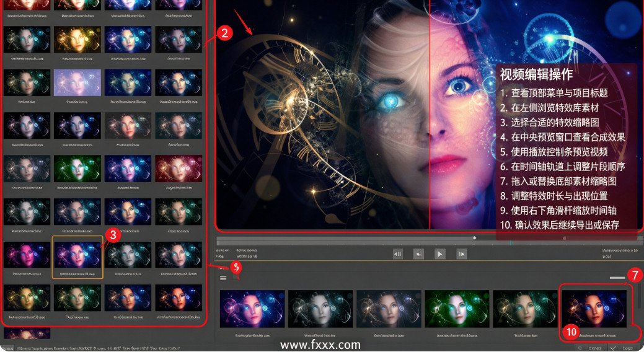
Task: Step forward one frame in preview
Action: click(x=461, y=254)
